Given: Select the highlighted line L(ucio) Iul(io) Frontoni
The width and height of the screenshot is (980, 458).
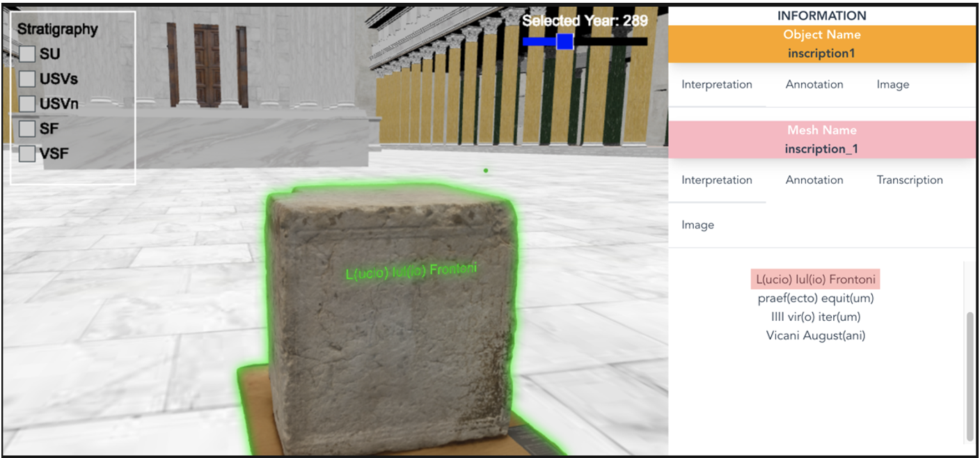Looking at the screenshot, I should (814, 278).
